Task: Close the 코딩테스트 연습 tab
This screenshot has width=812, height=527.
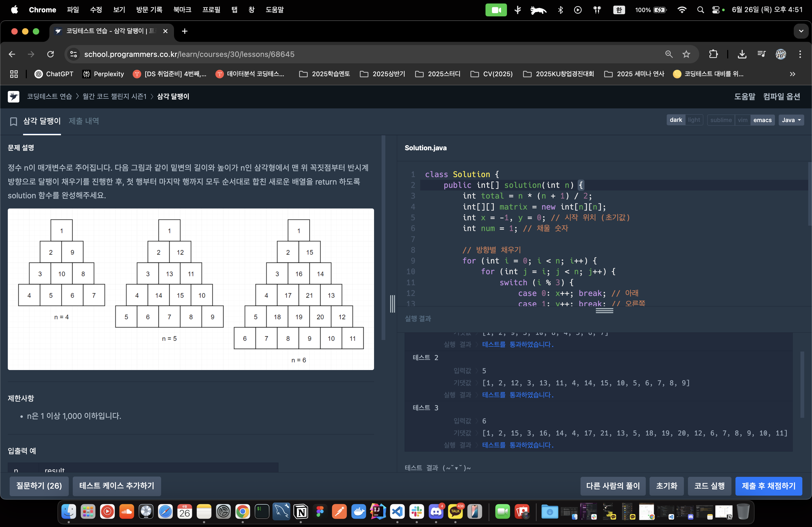Action: [165, 31]
